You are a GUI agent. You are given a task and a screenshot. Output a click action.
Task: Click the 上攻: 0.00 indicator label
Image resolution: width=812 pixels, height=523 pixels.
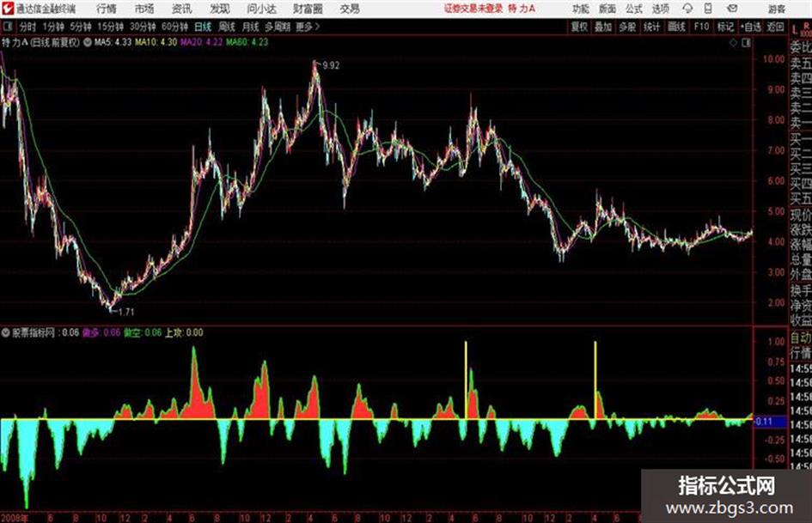[184, 332]
